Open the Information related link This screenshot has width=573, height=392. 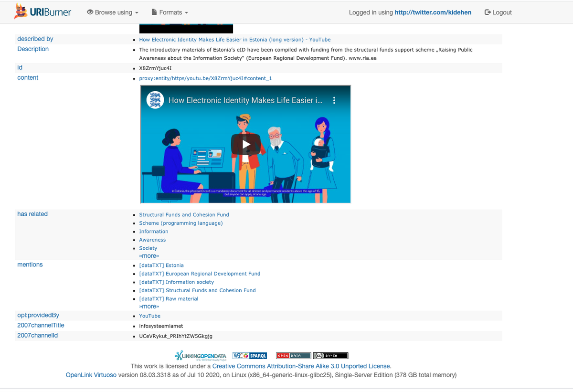(x=153, y=232)
